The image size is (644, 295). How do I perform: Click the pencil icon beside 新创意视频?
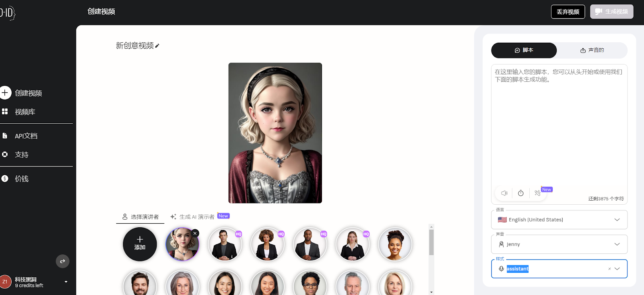coord(157,46)
